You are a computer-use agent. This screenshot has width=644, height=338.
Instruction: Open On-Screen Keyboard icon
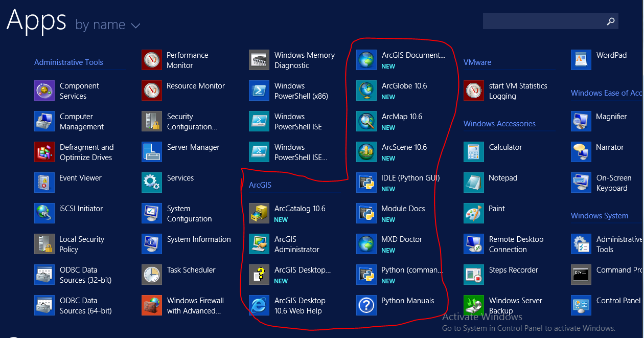point(581,183)
